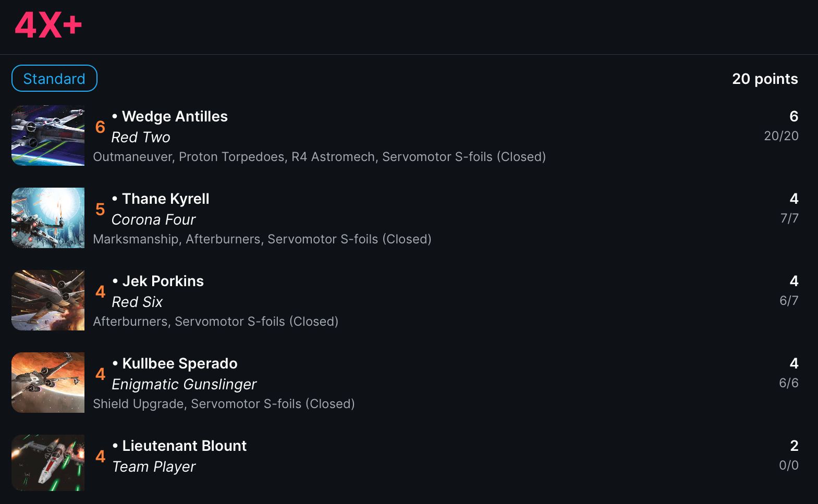Select the Lieutenant Blount pilot name
The height and width of the screenshot is (504, 818).
[x=184, y=446]
